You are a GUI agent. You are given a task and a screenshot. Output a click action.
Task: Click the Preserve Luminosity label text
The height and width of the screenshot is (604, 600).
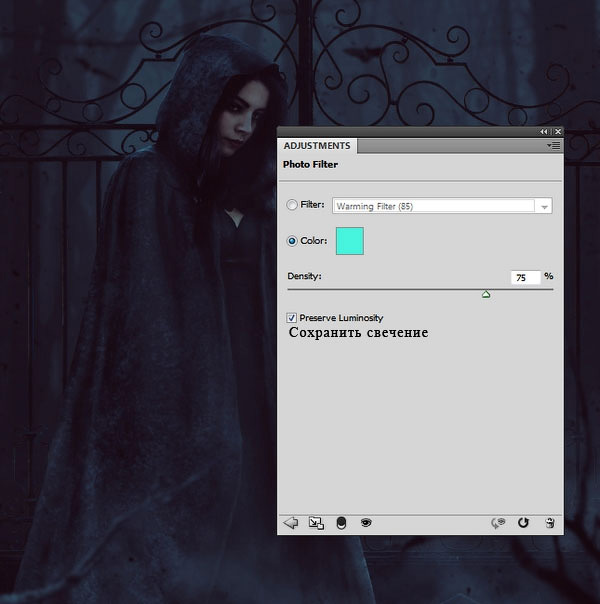[x=341, y=318]
